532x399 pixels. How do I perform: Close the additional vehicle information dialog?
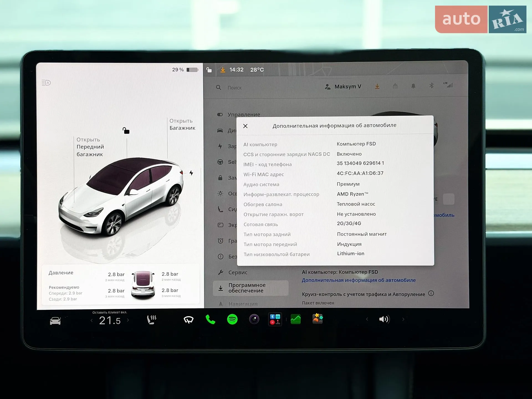245,126
